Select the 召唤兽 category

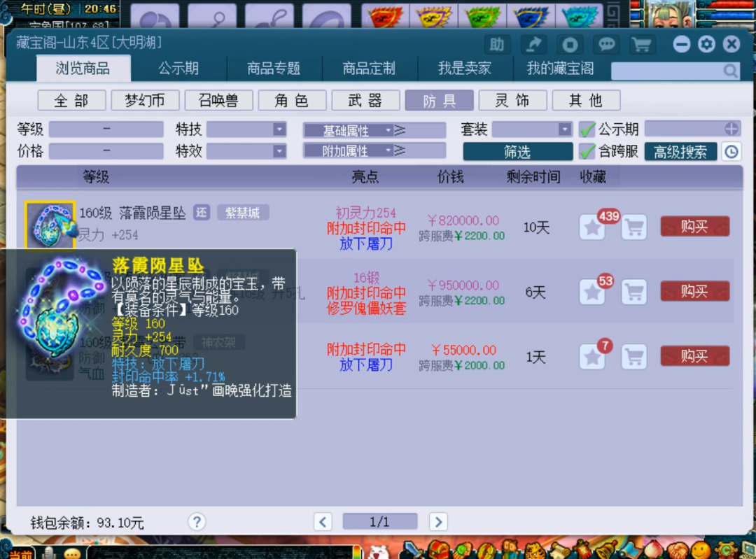tap(218, 100)
